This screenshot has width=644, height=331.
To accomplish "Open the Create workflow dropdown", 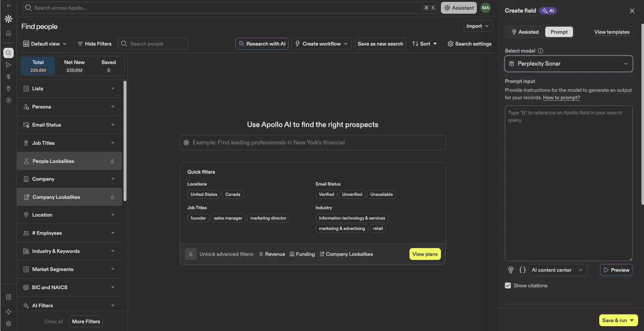I will [x=321, y=44].
